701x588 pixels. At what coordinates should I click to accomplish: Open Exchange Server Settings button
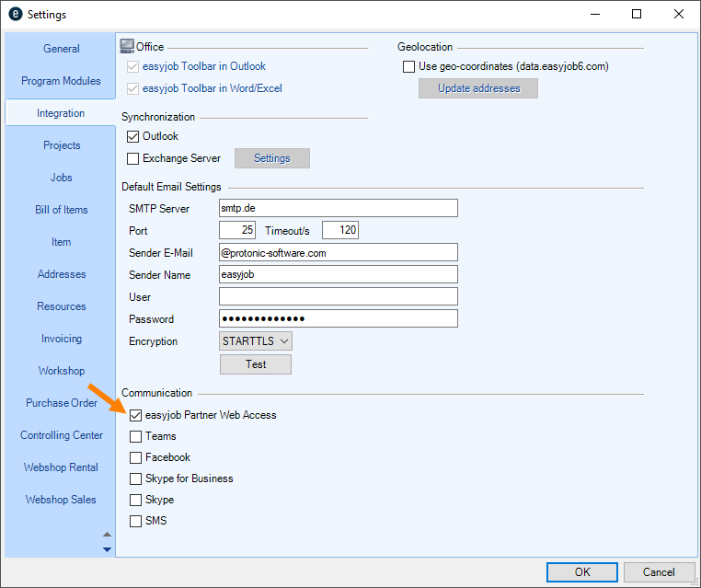click(x=271, y=158)
